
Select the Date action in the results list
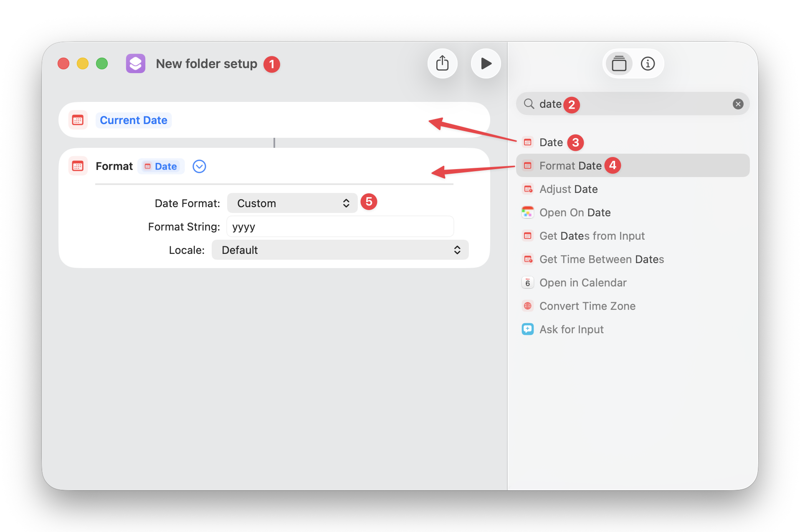(551, 142)
